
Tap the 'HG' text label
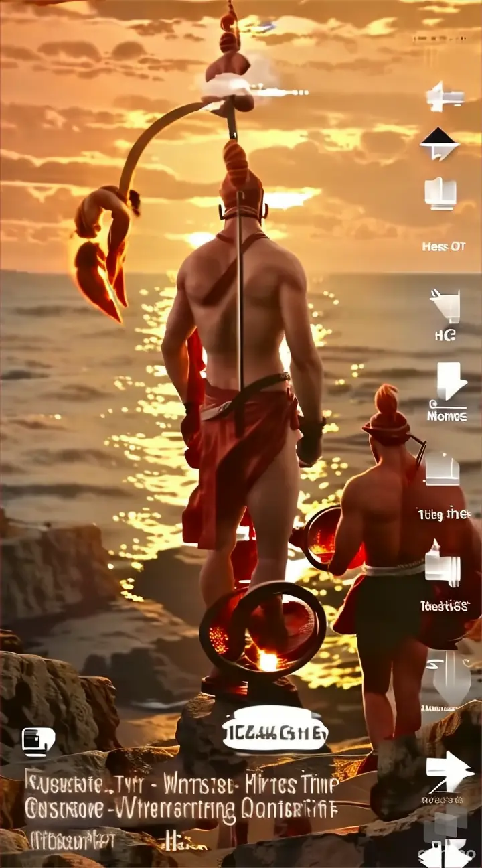pyautogui.click(x=445, y=334)
